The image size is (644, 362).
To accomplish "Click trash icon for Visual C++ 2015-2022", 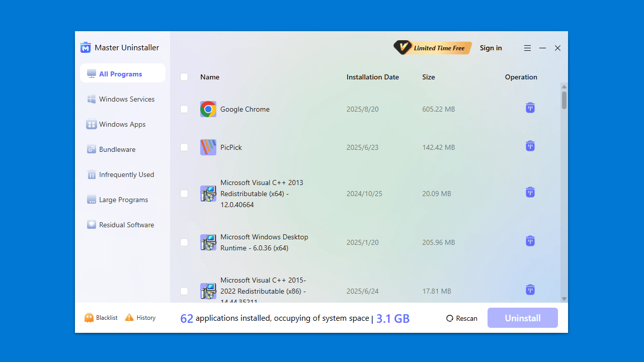I will 530,290.
